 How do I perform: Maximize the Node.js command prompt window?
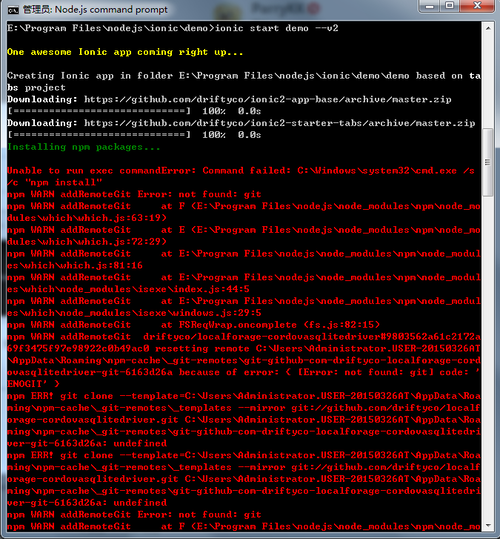point(449,6)
